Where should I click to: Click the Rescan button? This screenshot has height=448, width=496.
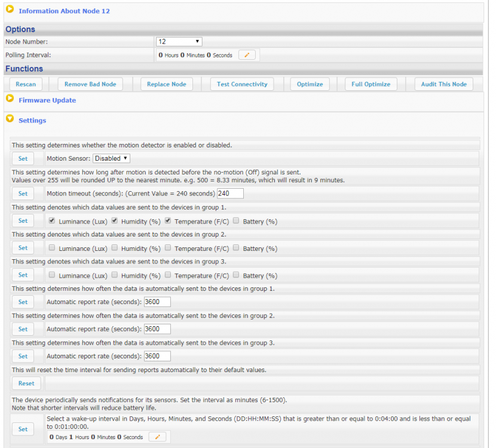[26, 84]
